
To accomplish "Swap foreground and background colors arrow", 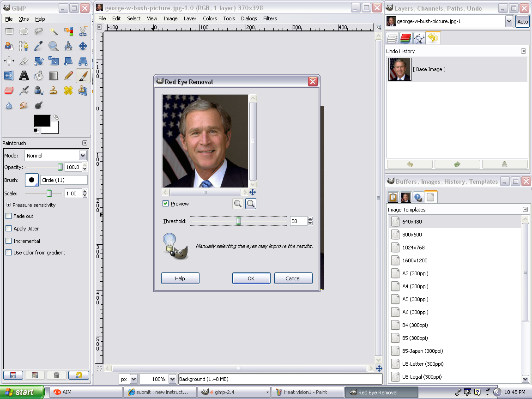I will tap(56, 117).
